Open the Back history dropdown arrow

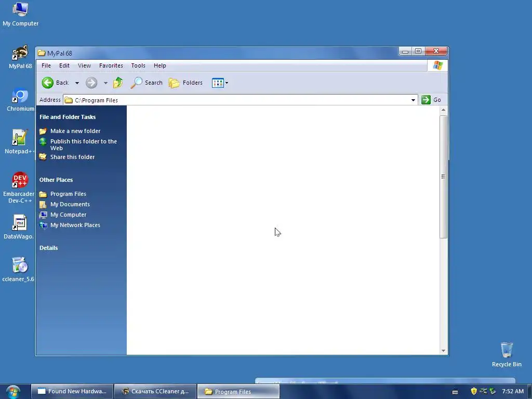(x=77, y=83)
